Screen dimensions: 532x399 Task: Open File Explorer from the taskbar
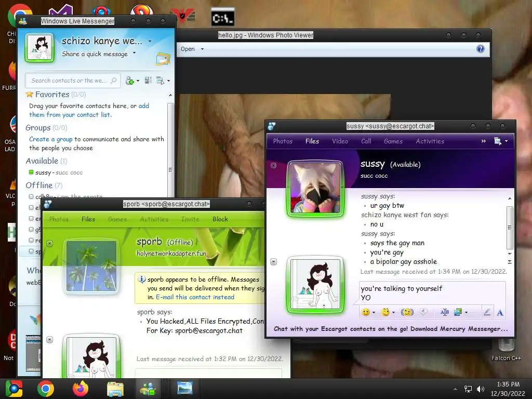(x=115, y=389)
